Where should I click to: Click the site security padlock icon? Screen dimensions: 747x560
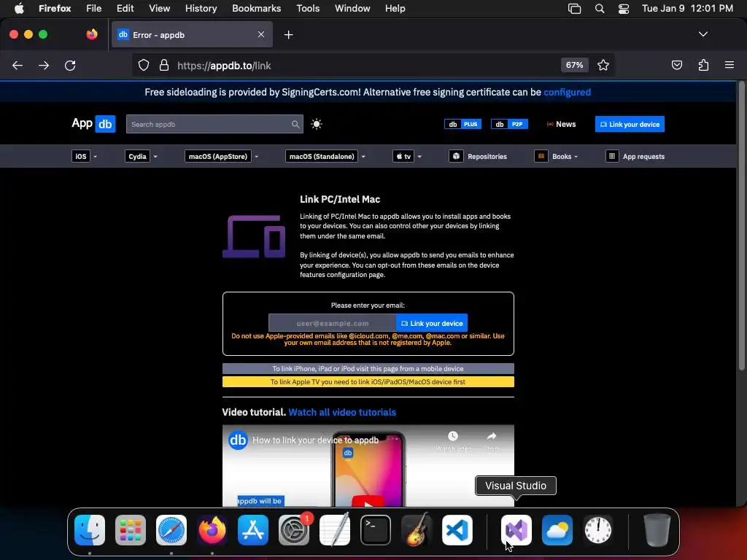(x=164, y=65)
